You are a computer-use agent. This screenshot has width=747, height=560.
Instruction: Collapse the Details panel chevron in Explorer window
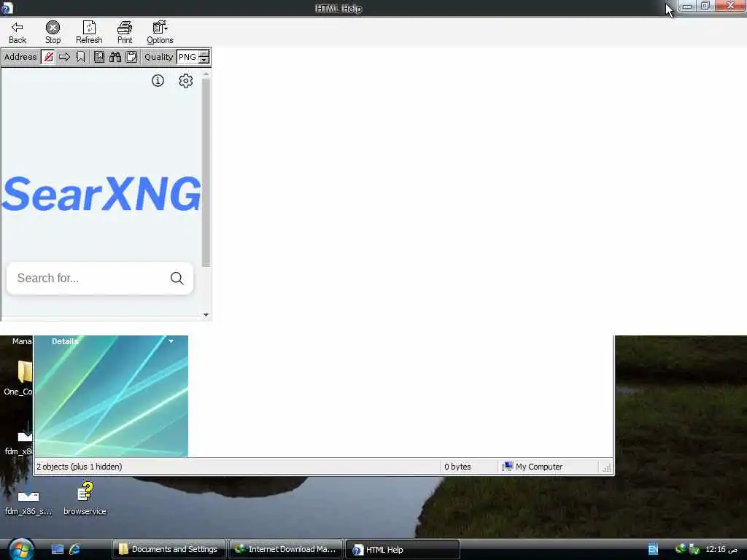[x=171, y=341]
